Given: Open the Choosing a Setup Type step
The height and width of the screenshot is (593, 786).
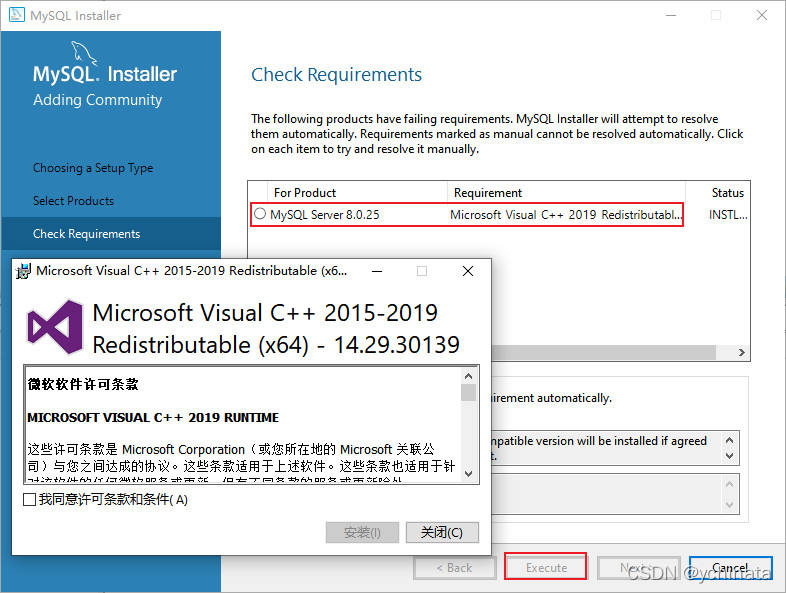Looking at the screenshot, I should (x=93, y=168).
